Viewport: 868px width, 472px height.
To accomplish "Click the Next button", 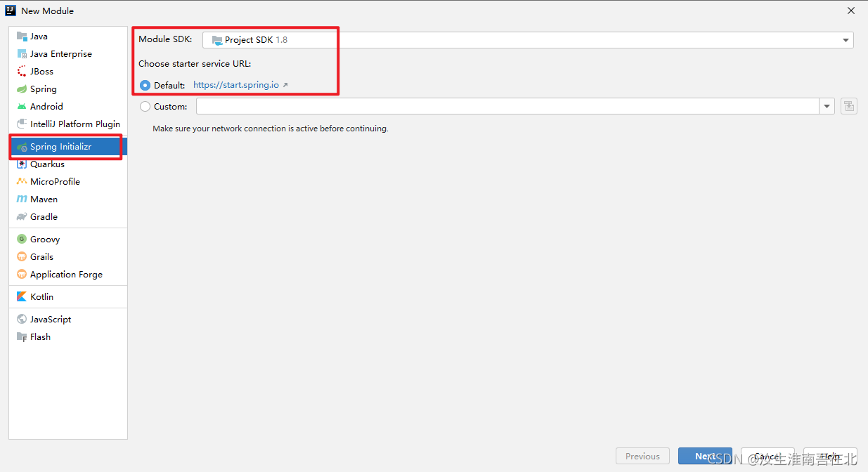I will [x=704, y=457].
